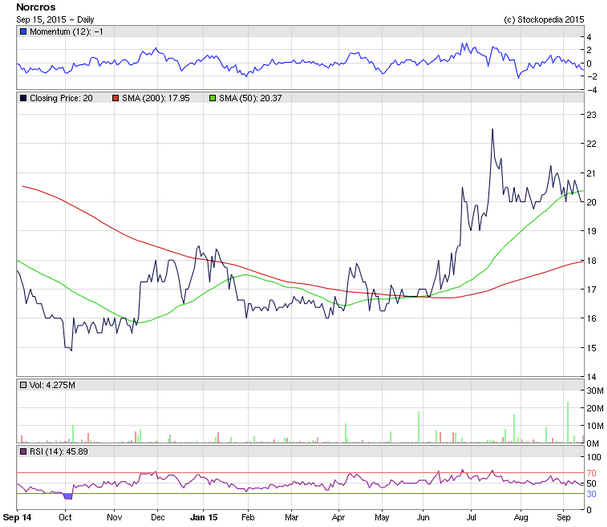The width and height of the screenshot is (607, 527).
Task: Click the RSI axis value 100
Action: tap(594, 457)
